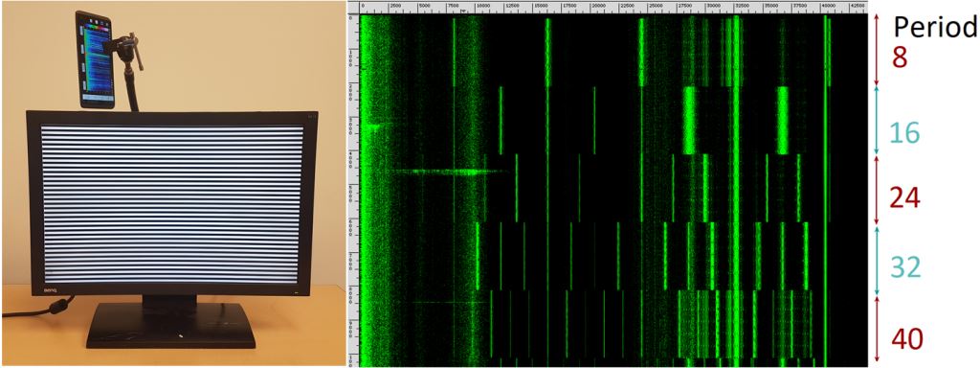Click the "20000" mark on the frequency ruler
This screenshot has height=368, width=980.
599,6
